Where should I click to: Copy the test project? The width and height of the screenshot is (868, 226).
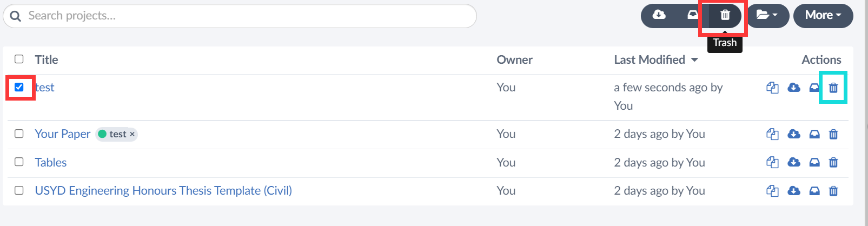(772, 88)
